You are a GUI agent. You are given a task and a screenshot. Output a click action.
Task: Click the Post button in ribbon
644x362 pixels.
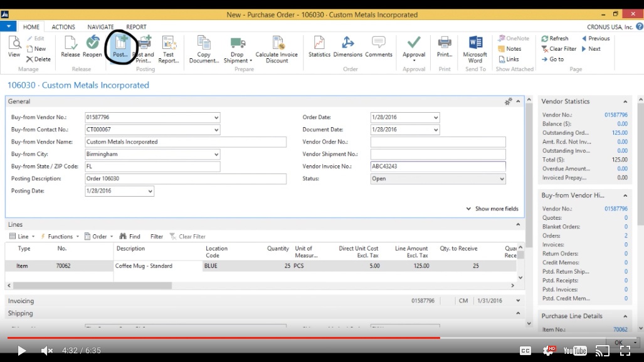pyautogui.click(x=120, y=46)
